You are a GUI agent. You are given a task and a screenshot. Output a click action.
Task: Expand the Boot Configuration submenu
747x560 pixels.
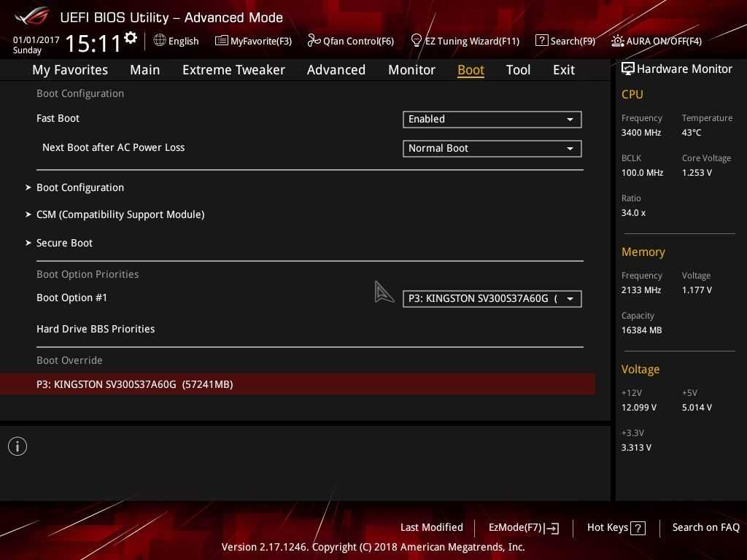80,187
